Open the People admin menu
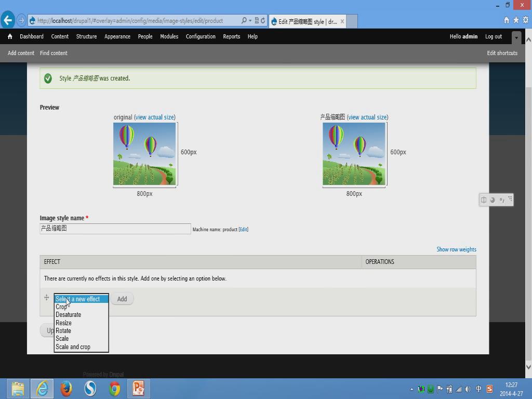This screenshot has width=532, height=399. pyautogui.click(x=145, y=36)
